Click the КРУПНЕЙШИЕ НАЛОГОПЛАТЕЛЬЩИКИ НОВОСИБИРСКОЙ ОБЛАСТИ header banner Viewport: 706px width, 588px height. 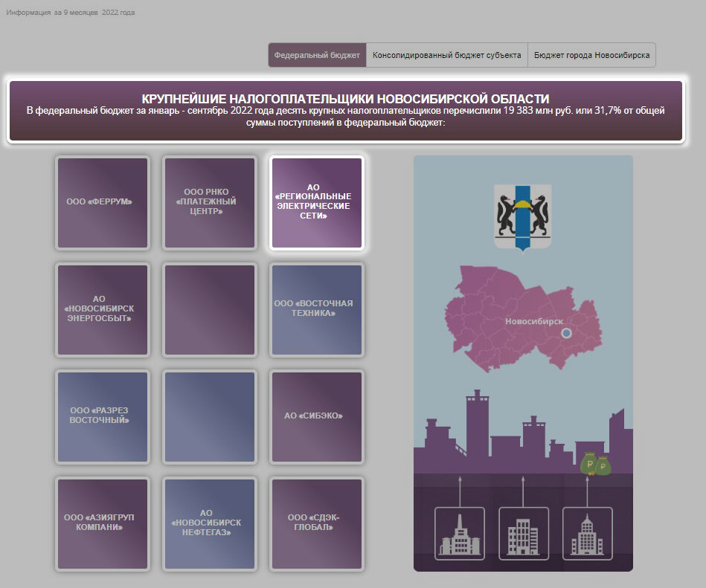346,111
